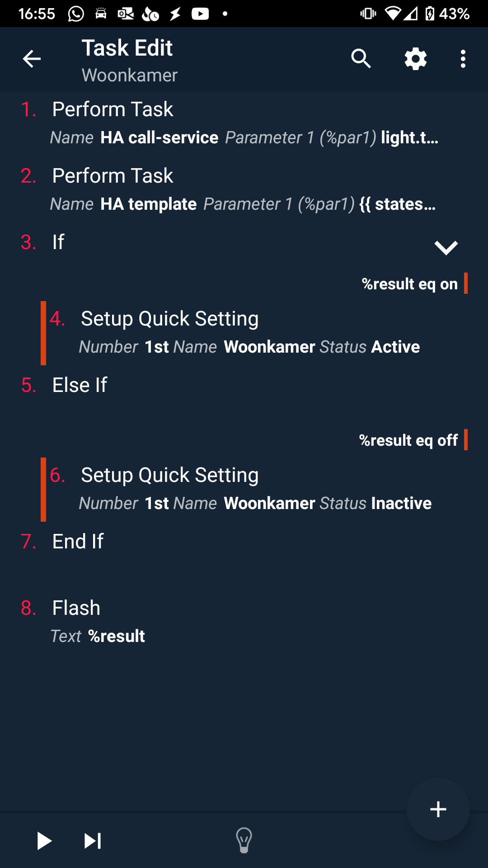Collapse the If action via its chevron
The height and width of the screenshot is (868, 488).
(x=446, y=247)
